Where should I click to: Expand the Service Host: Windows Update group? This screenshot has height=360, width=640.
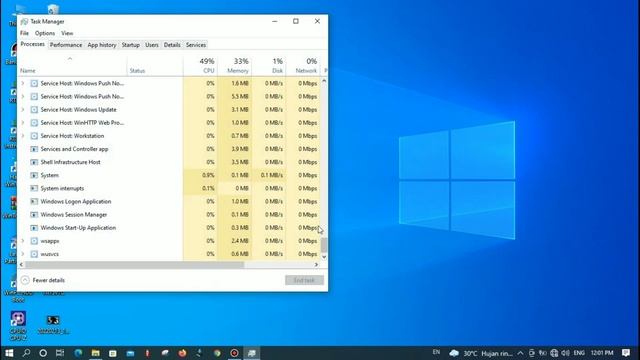pos(23,110)
